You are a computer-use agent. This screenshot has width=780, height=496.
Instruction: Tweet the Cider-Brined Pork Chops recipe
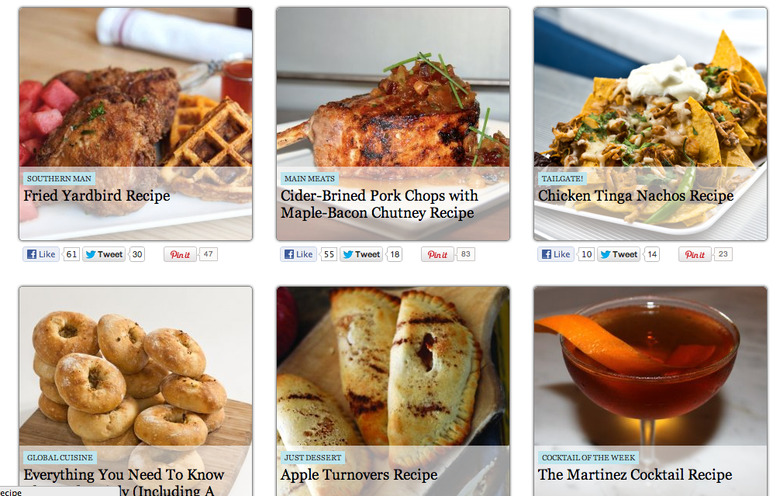pos(362,254)
